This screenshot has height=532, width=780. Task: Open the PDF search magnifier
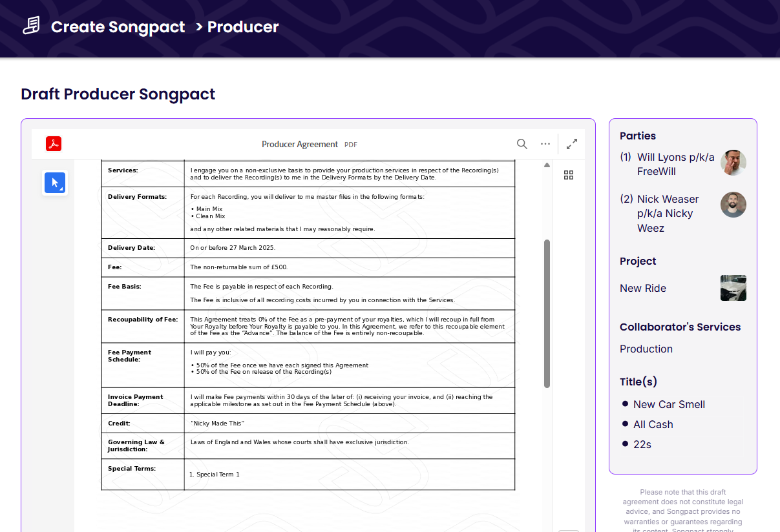522,144
